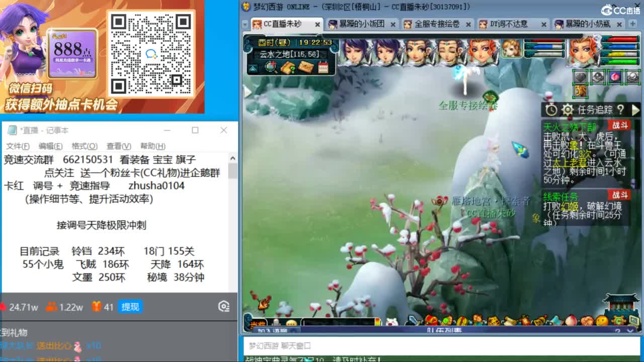This screenshot has height=362, width=644.
Task: Switch to the 暴躁的小奶瓶 tab
Action: coord(588,24)
